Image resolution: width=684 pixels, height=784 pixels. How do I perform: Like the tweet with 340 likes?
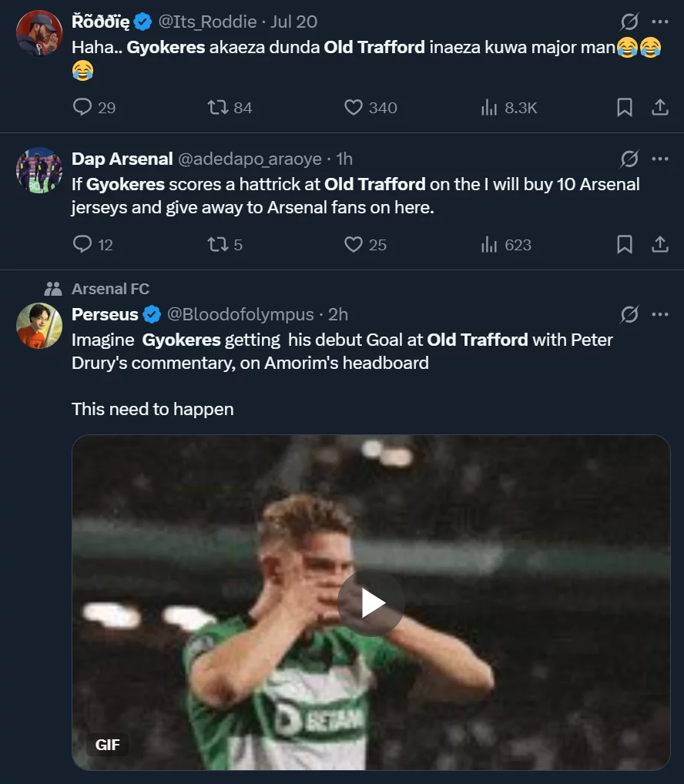click(x=354, y=108)
